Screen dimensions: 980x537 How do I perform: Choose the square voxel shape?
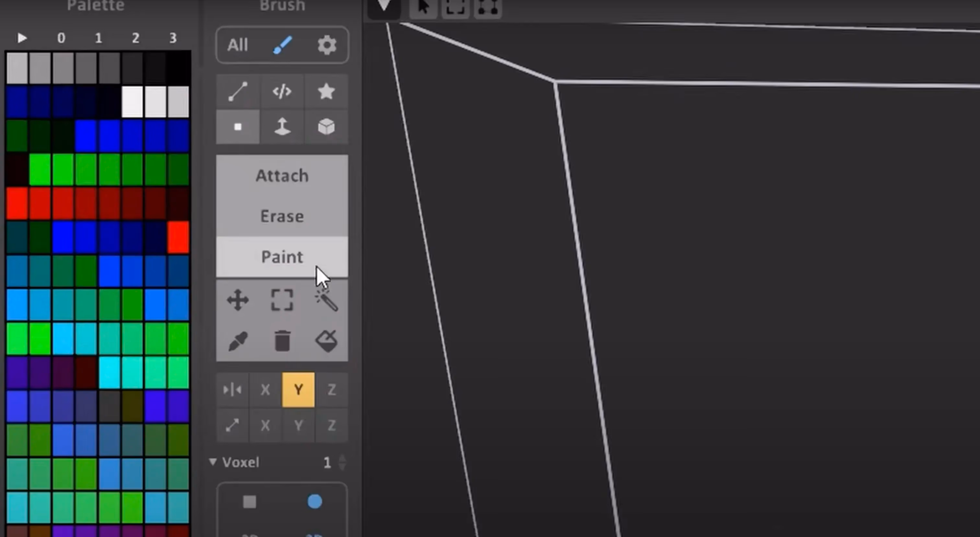[250, 502]
